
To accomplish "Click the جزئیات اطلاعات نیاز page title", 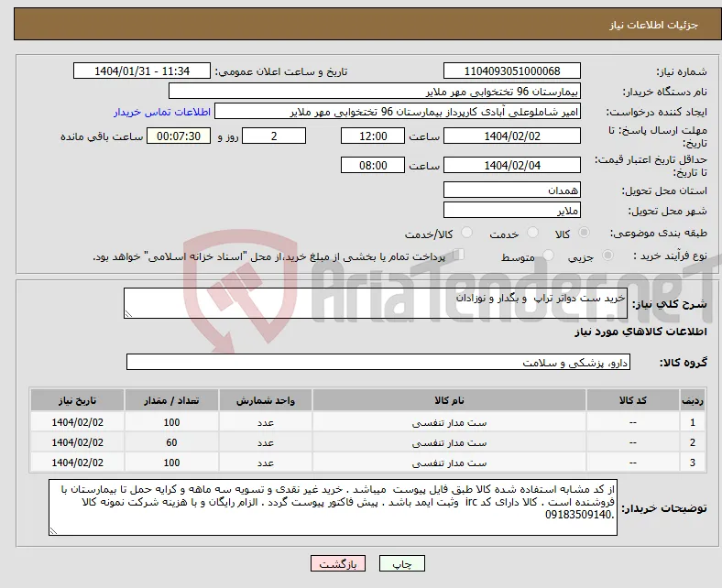I will (x=653, y=25).
